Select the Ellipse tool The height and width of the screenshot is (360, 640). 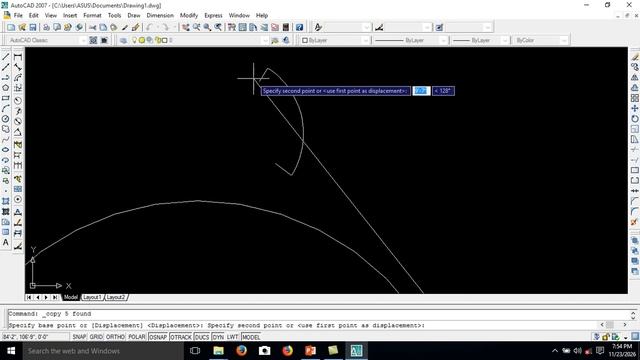click(6, 150)
